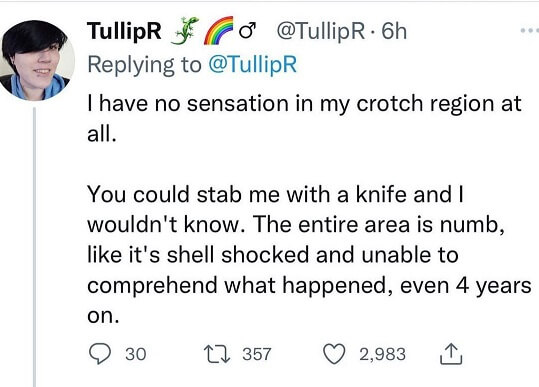The height and width of the screenshot is (387, 539).
Task: Click the male sign symbol after the rainbow
Action: (248, 31)
